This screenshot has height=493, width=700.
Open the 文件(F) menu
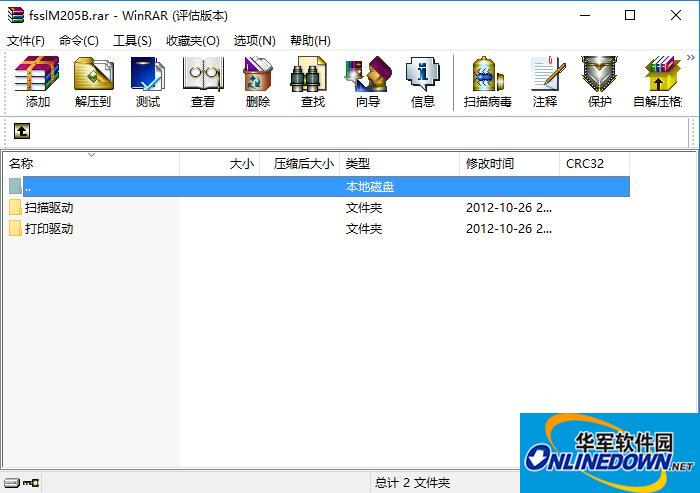26,41
